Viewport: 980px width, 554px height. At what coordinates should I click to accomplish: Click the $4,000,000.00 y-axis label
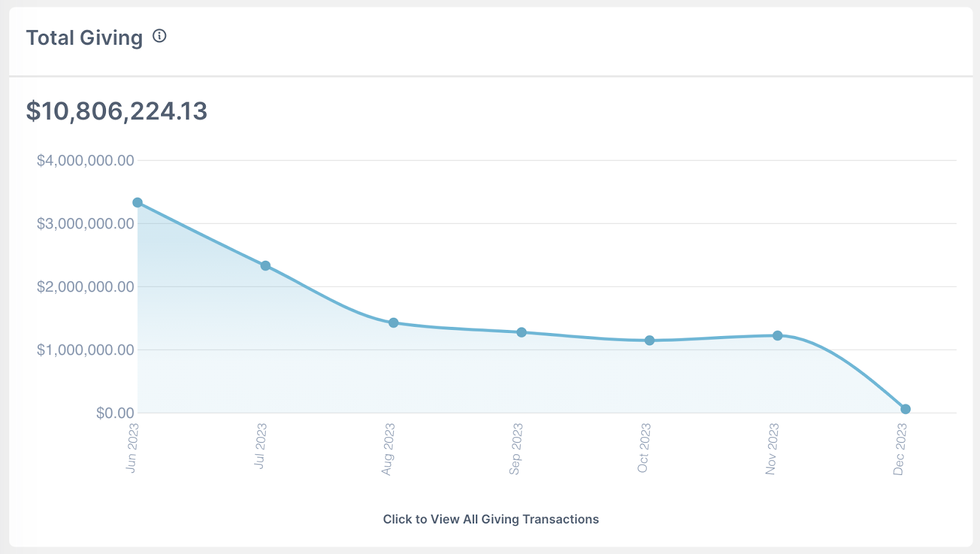pos(85,160)
